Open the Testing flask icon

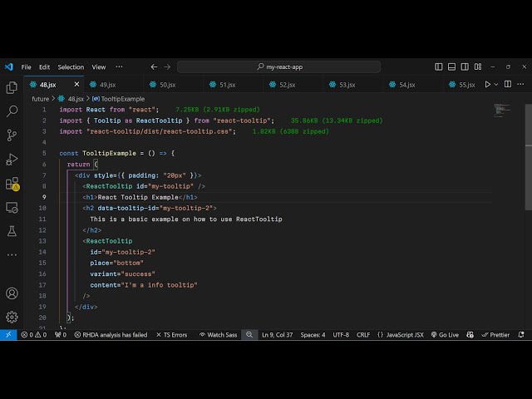pyautogui.click(x=12, y=231)
